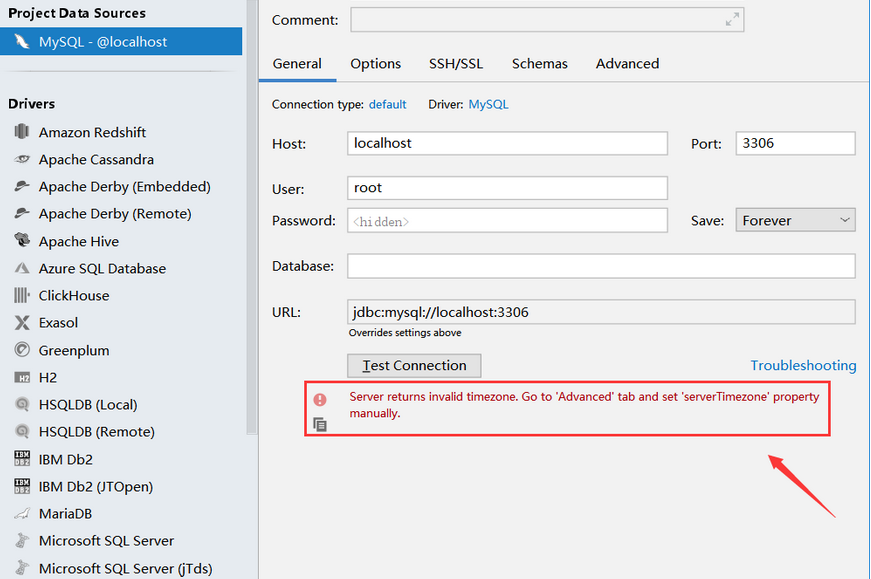
Task: Select ClickHouse driver name
Action: tap(74, 295)
